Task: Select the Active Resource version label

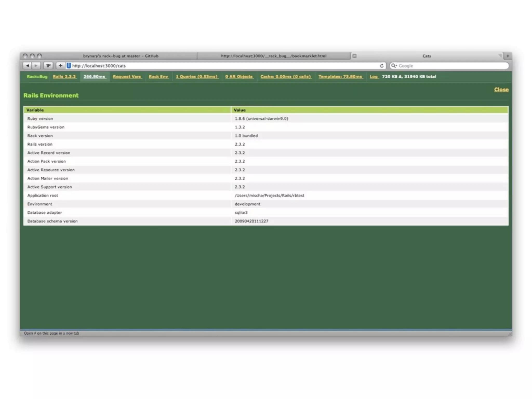Action: pos(51,170)
